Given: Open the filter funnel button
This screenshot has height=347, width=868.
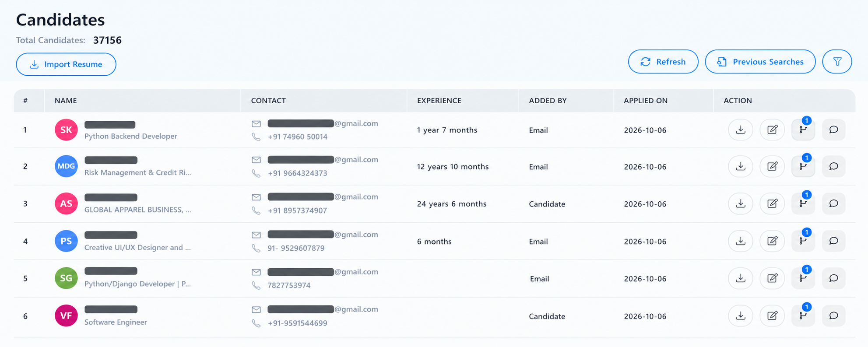Looking at the screenshot, I should click(x=837, y=62).
